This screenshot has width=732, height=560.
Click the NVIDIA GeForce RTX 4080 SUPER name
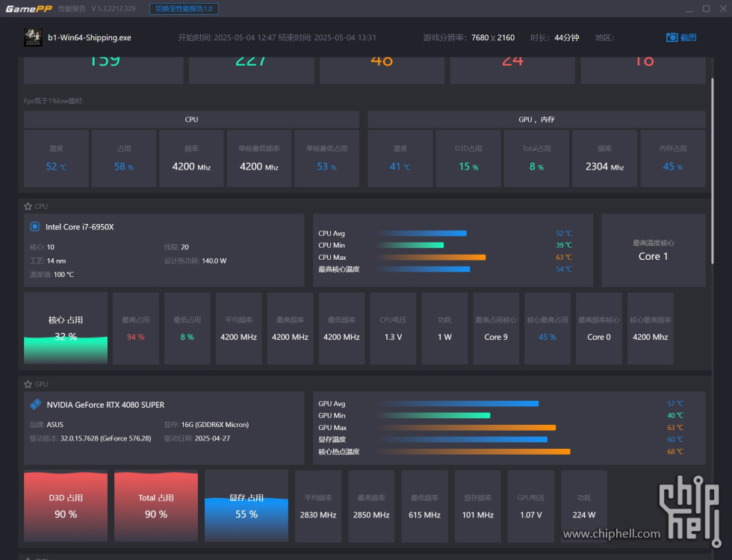pyautogui.click(x=105, y=405)
